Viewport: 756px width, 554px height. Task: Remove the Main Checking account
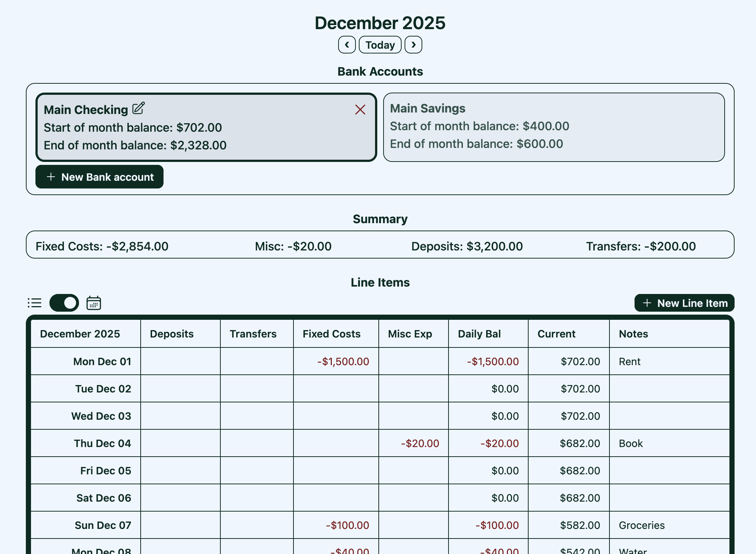point(360,110)
